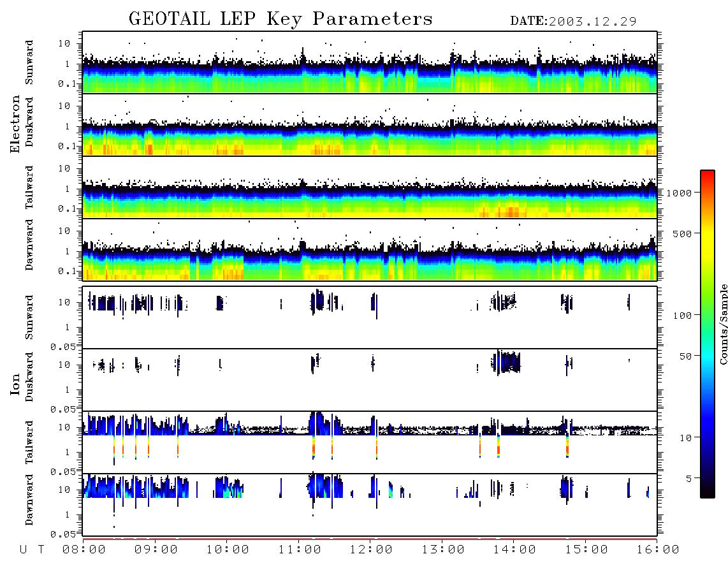728x561 pixels.
Task: Click the "0.05" tick of Ion Sunward panel
Action: tap(62, 346)
